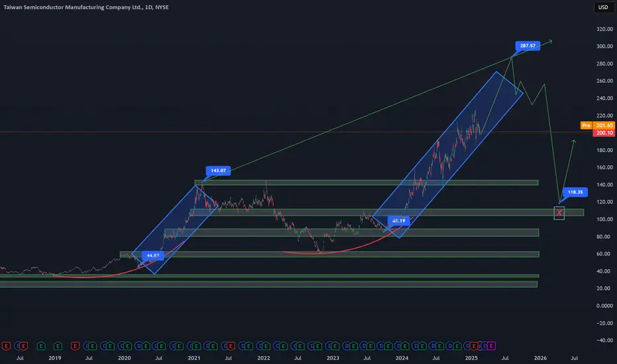Click the 160.00 price axis value
The image size is (617, 364).
(604, 167)
